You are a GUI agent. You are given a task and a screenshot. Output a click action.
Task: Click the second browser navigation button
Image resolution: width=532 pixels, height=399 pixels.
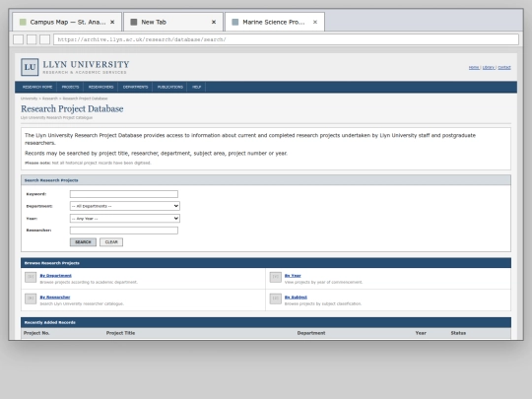click(32, 39)
